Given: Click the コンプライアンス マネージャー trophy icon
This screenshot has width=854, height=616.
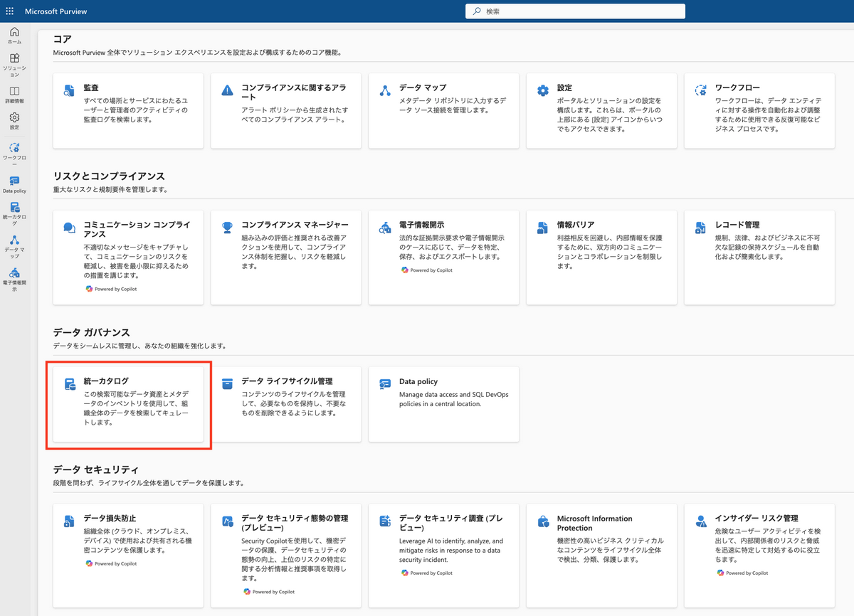Looking at the screenshot, I should [227, 228].
